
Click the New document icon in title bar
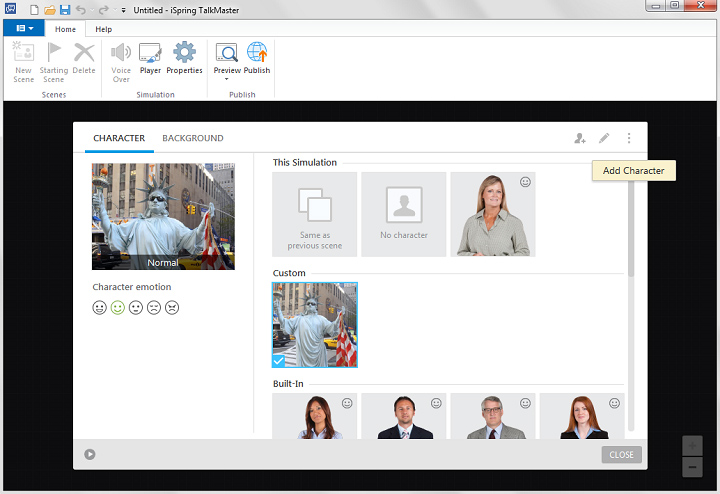[x=34, y=10]
